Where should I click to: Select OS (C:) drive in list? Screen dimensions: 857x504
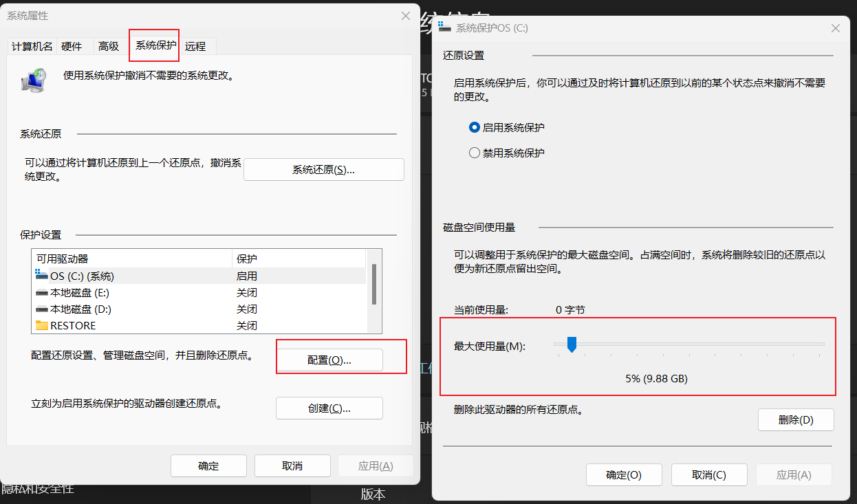(82, 276)
